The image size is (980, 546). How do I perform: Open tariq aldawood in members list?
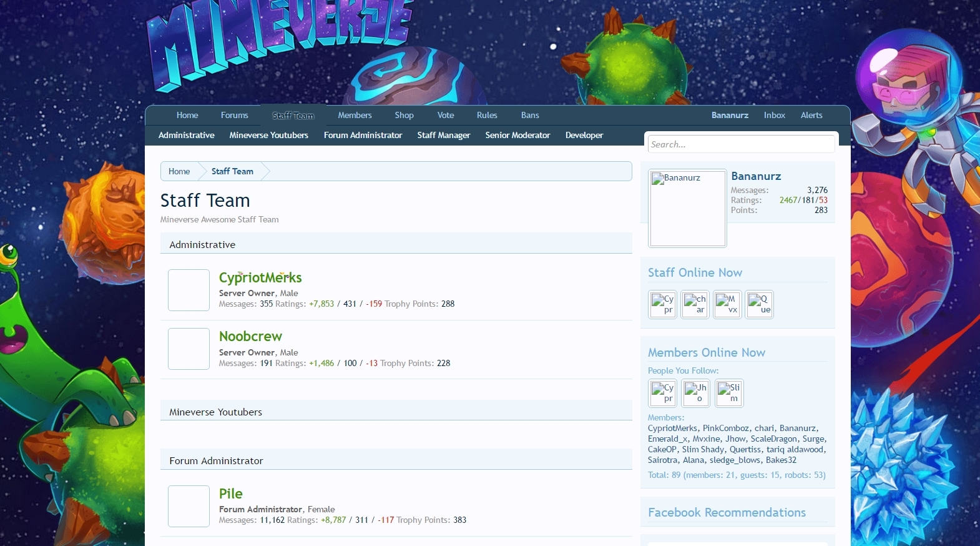(x=795, y=449)
